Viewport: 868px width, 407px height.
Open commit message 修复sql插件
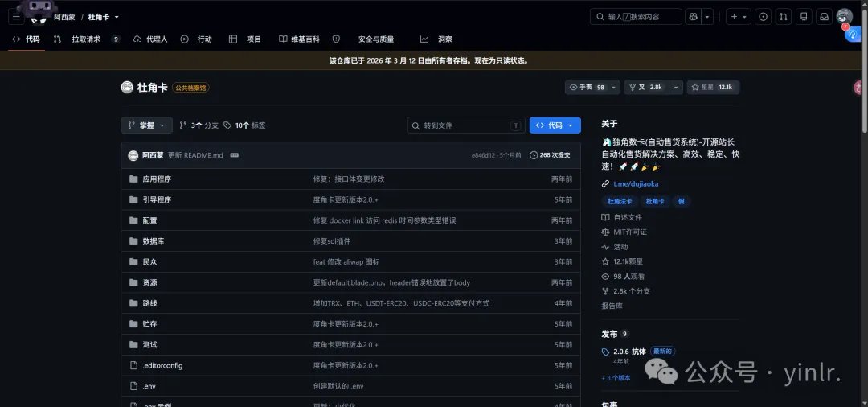(332, 241)
